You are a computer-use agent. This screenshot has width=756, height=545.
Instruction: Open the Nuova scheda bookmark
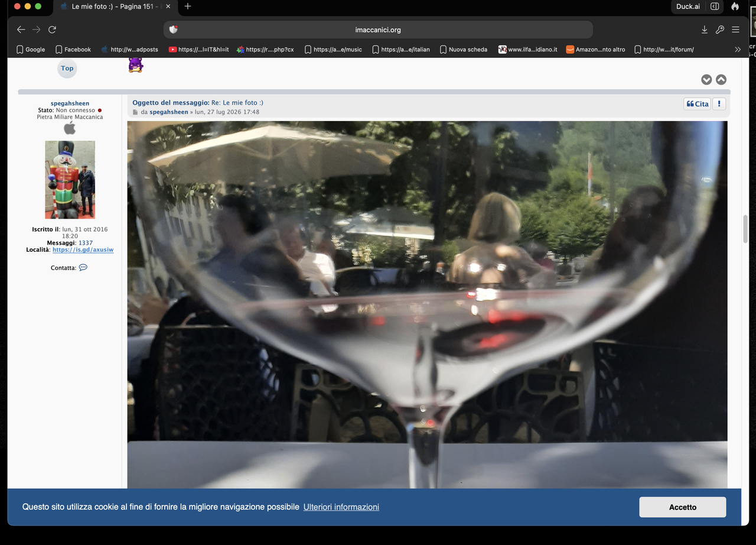pyautogui.click(x=464, y=50)
